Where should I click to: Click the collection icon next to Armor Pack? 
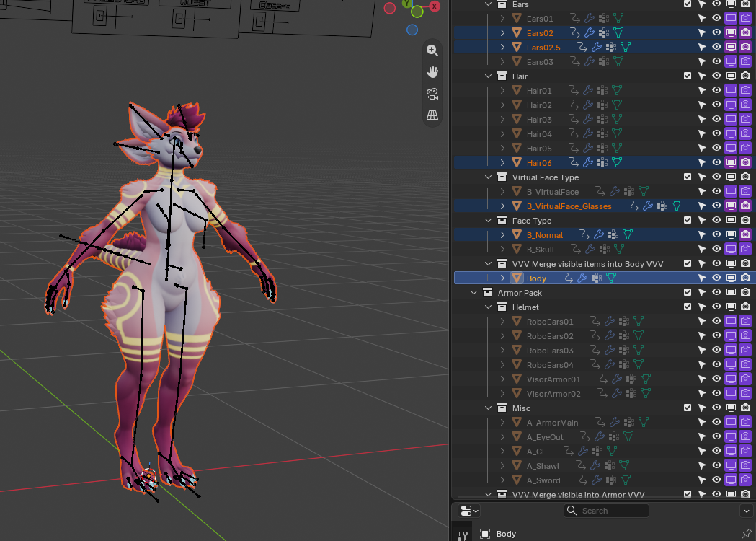[487, 292]
